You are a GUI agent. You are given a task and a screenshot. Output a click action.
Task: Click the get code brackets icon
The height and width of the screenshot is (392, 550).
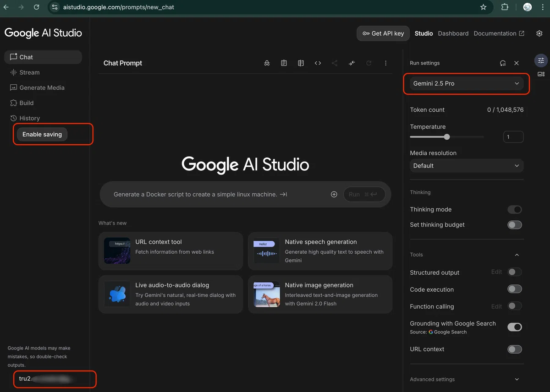click(318, 63)
